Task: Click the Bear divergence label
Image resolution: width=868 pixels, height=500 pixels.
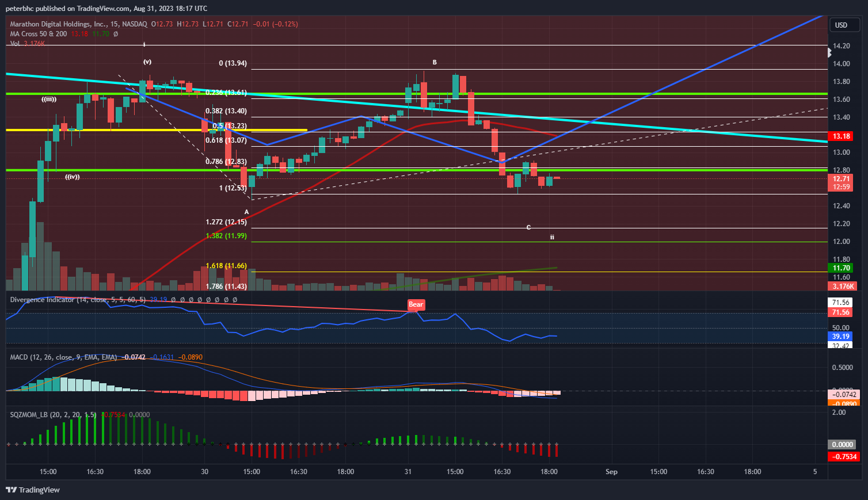Action: tap(416, 304)
